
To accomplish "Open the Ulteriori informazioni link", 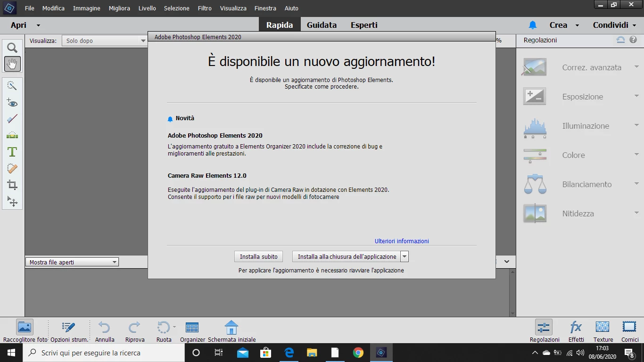I will (x=402, y=241).
